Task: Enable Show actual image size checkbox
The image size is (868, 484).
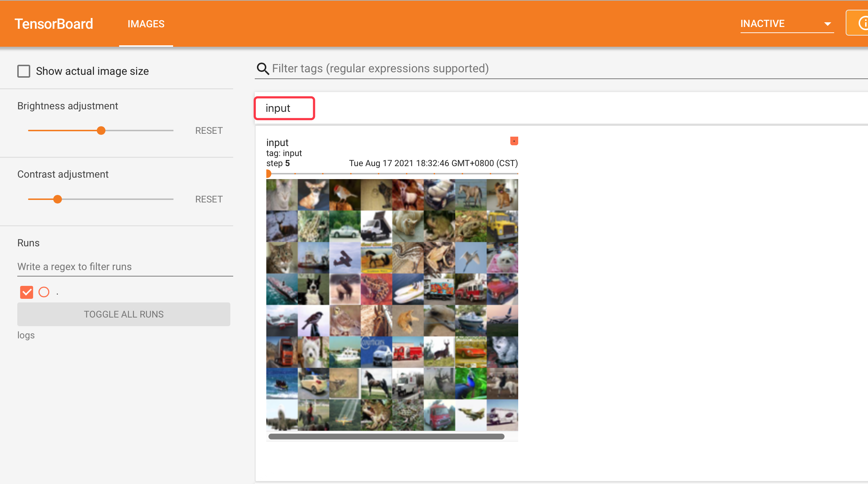Action: [24, 71]
